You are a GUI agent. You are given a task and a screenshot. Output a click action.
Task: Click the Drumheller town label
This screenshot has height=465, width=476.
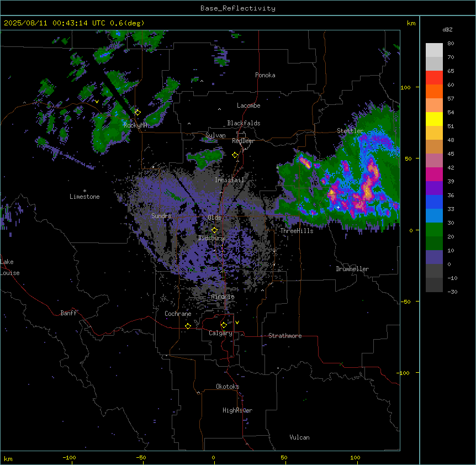pyautogui.click(x=352, y=269)
